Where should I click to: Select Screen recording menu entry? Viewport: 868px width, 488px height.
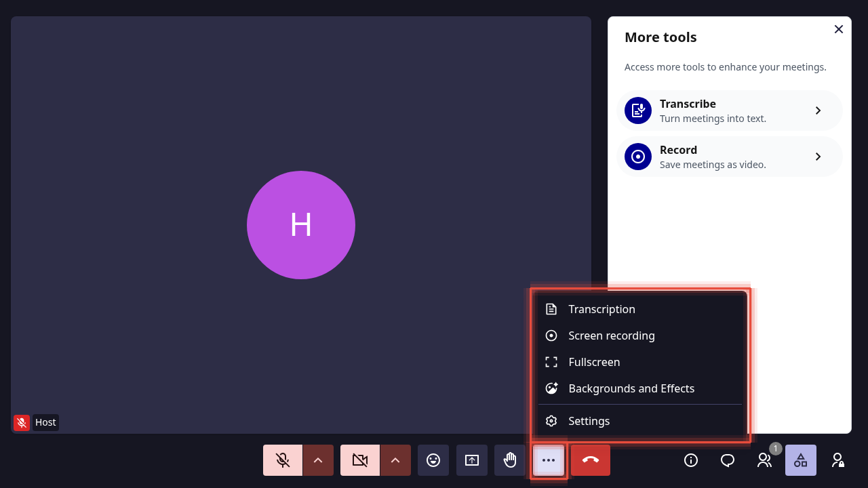[640, 335]
